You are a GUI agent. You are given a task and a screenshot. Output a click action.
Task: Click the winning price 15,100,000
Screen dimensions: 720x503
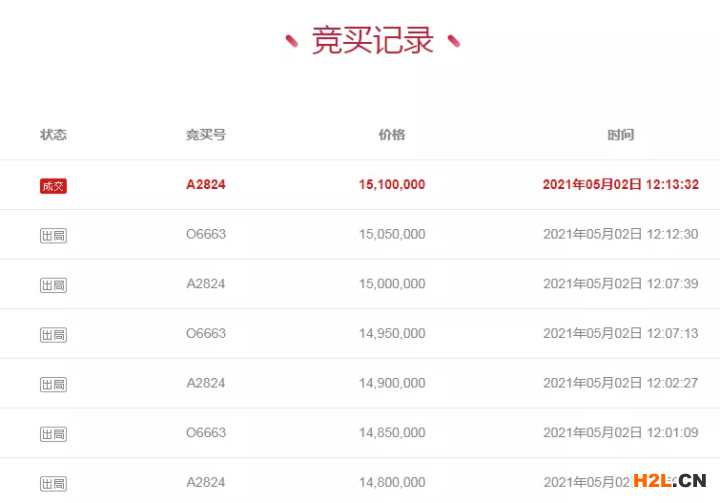point(392,184)
